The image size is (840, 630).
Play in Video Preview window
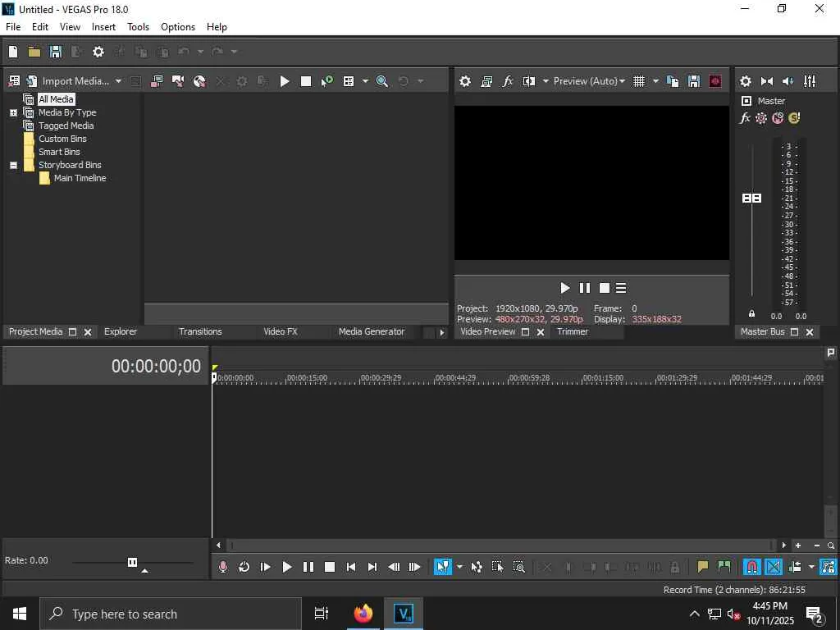pyautogui.click(x=564, y=288)
